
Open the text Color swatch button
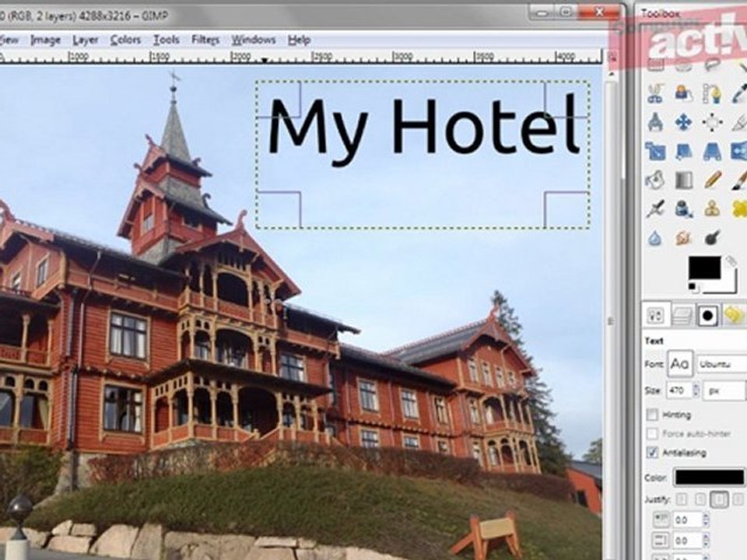pos(709,477)
